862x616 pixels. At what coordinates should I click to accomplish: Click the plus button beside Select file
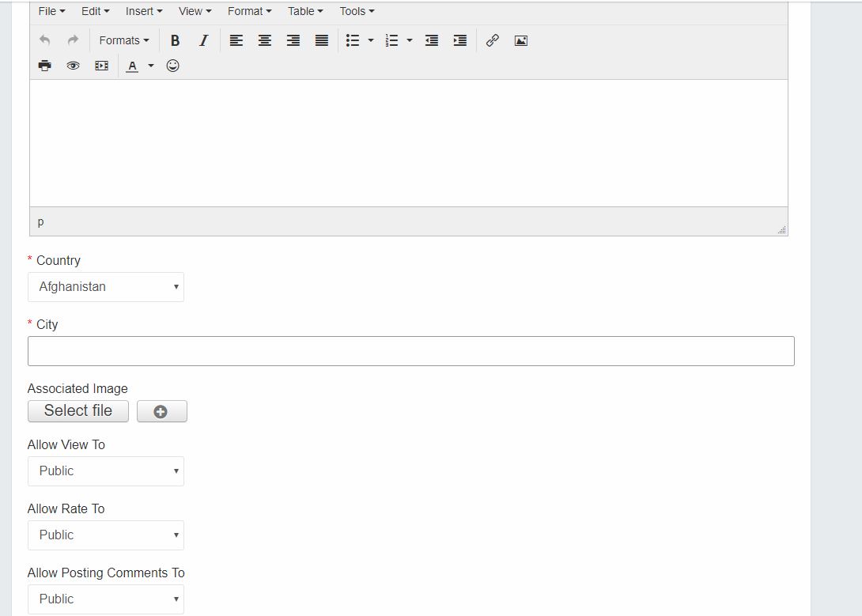(161, 411)
